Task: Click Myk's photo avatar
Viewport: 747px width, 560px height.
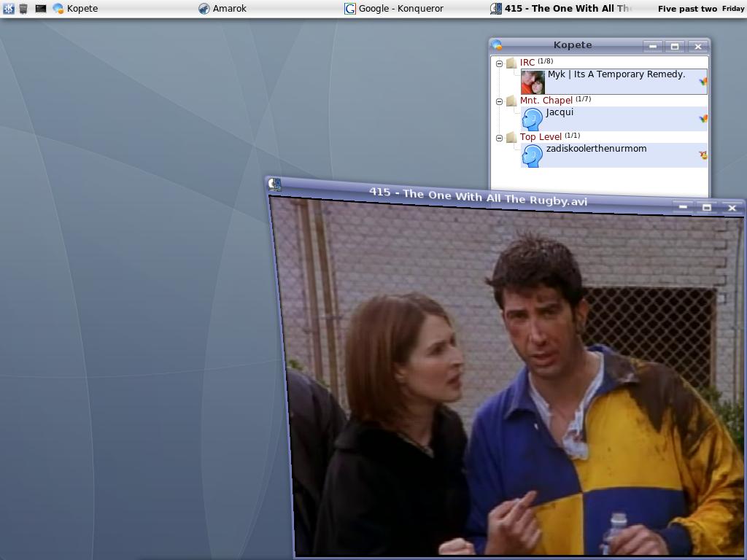Action: point(533,82)
